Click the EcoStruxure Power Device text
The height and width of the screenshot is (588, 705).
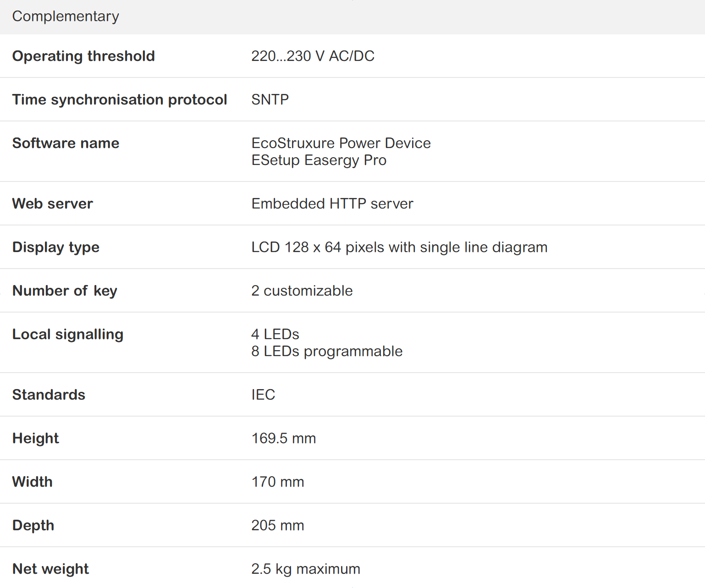tap(341, 143)
